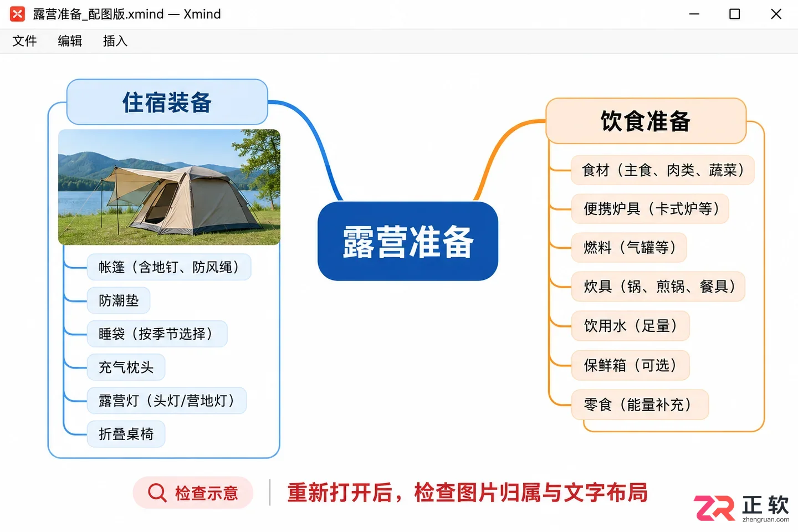798x532 pixels.
Task: Select the 防潮垫 subtopic
Action: point(119,300)
